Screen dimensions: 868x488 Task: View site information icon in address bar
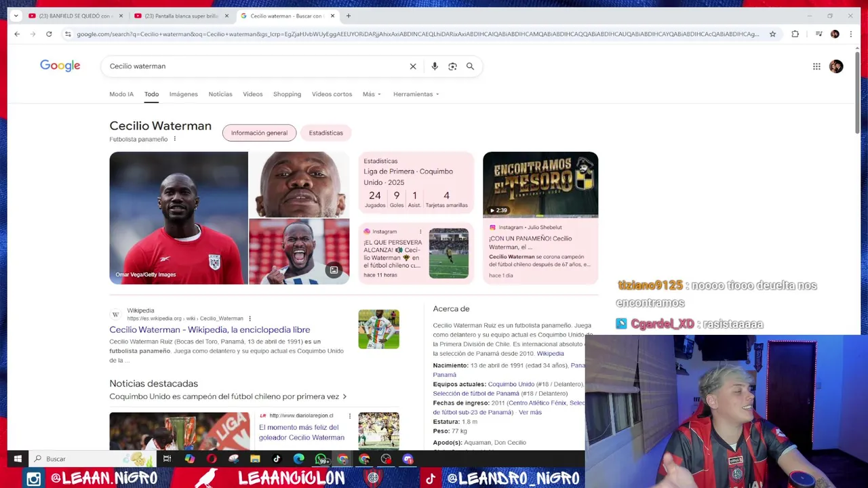click(68, 34)
